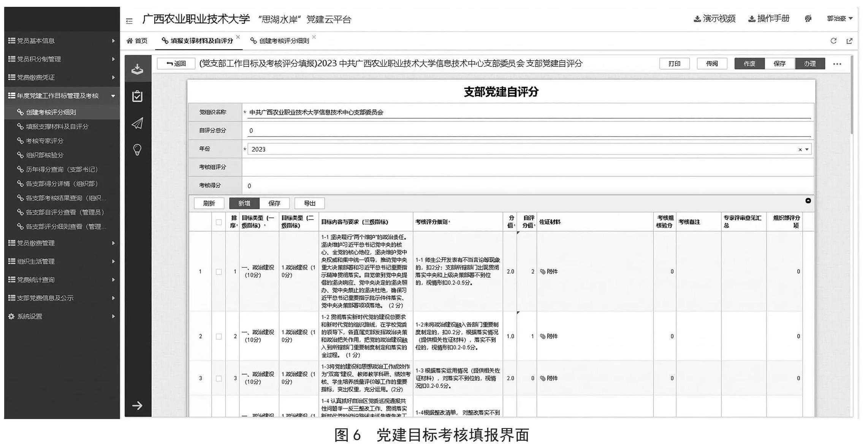Expand 党员积分制管理 menu
Viewport: 868px width, 446px height.
tap(62, 59)
